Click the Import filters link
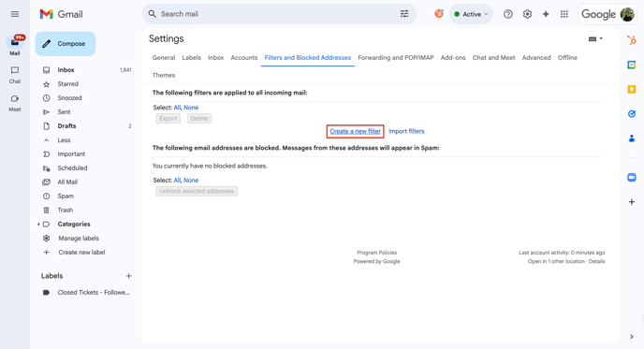 point(406,131)
